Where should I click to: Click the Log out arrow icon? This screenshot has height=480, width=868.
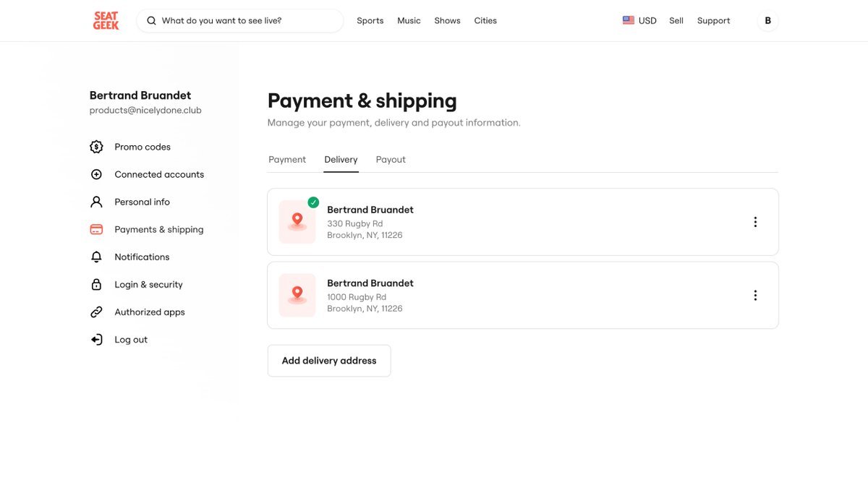96,340
